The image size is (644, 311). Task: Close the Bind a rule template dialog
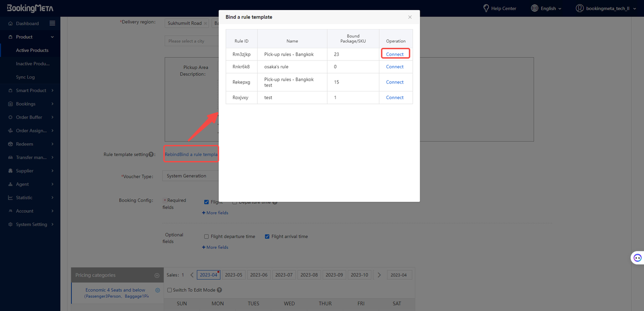tap(410, 17)
